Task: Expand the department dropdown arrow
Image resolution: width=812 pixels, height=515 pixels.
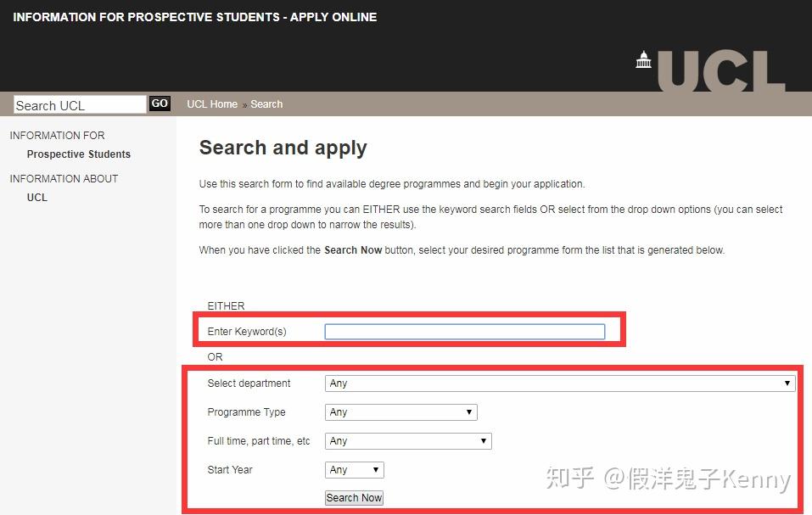Action: pyautogui.click(x=787, y=383)
